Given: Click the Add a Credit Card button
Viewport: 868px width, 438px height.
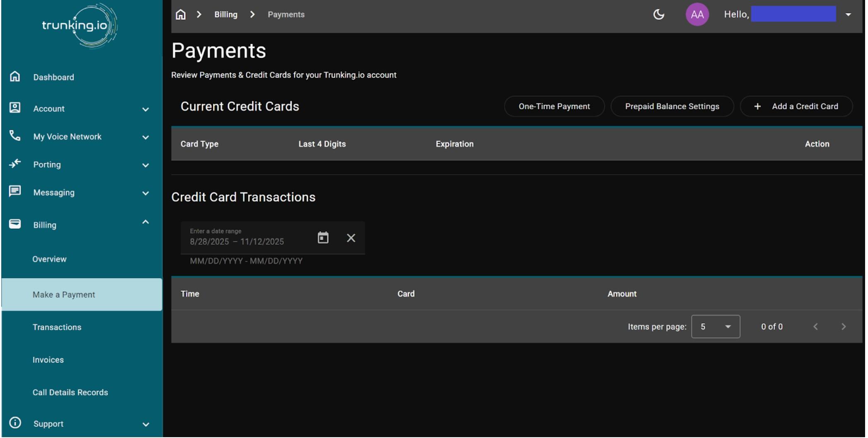Looking at the screenshot, I should [x=796, y=106].
